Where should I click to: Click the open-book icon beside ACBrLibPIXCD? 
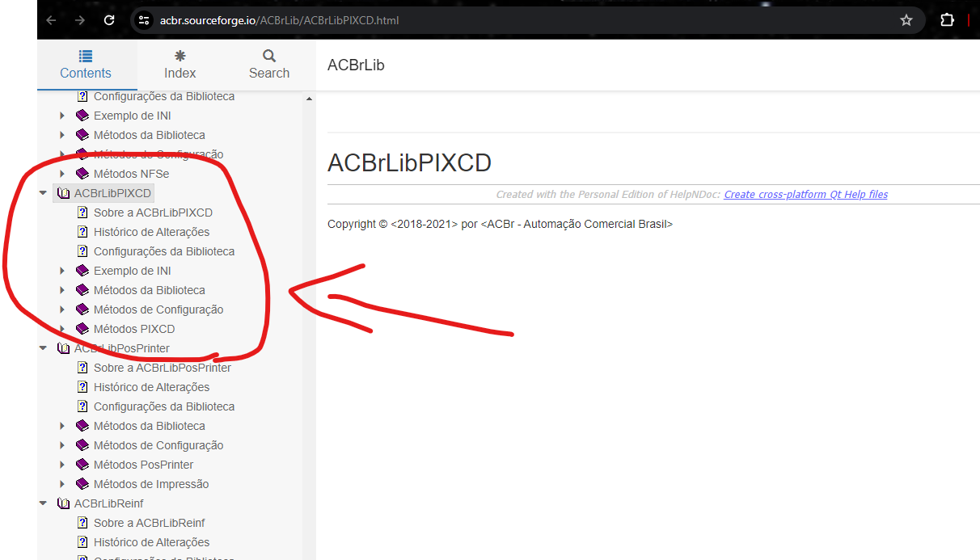[x=63, y=193]
